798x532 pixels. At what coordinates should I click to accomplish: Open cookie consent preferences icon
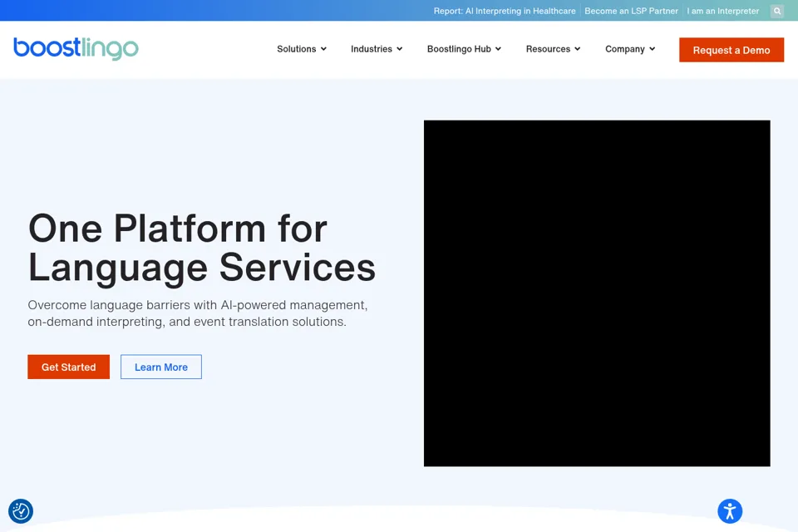(21, 511)
